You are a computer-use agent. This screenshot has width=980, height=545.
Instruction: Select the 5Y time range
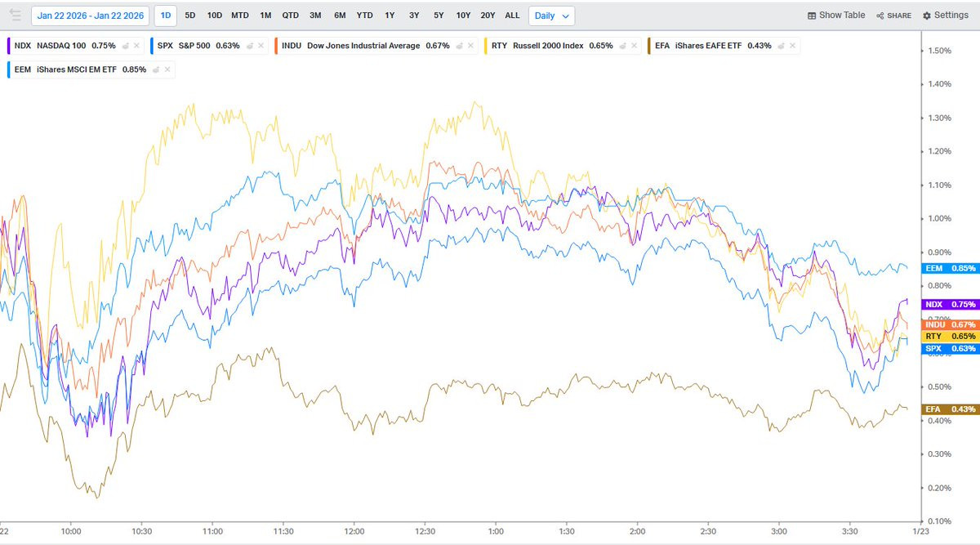tap(439, 16)
